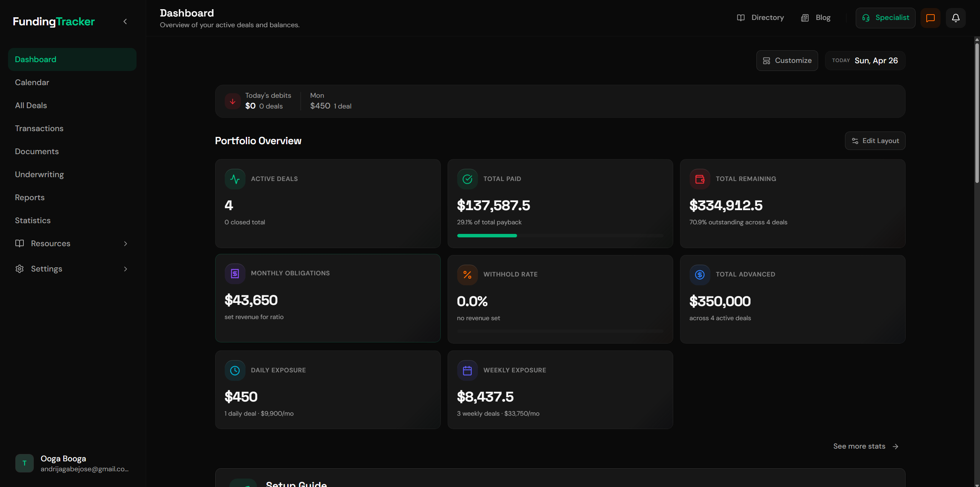The image size is (980, 487).
Task: Click the Monthly Obligations receipt icon
Action: [235, 273]
